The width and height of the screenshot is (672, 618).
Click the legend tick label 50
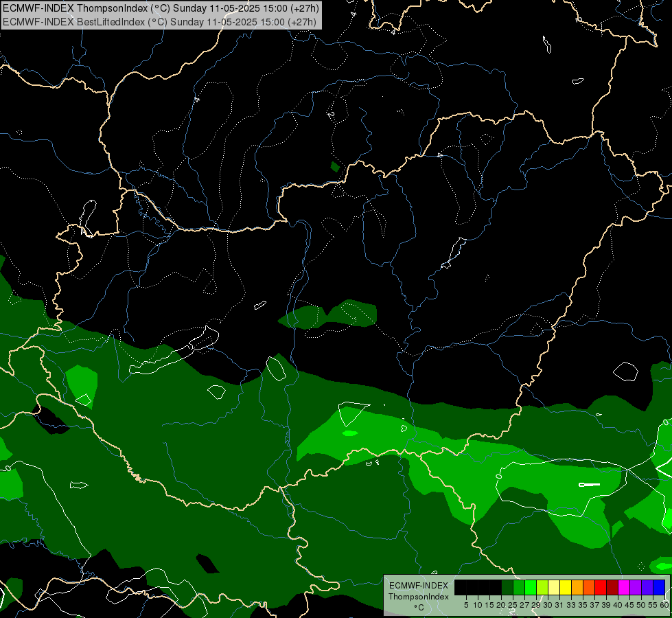tap(641, 605)
